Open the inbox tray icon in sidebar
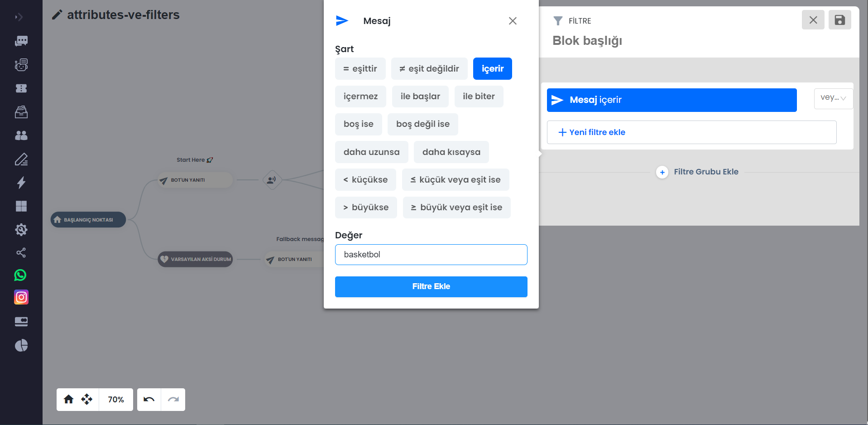The image size is (868, 425). tap(21, 112)
